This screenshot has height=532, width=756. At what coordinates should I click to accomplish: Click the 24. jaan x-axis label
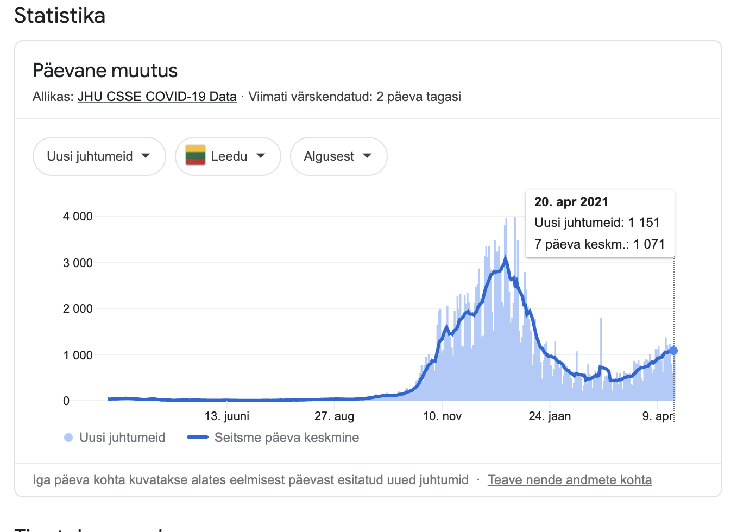550,416
